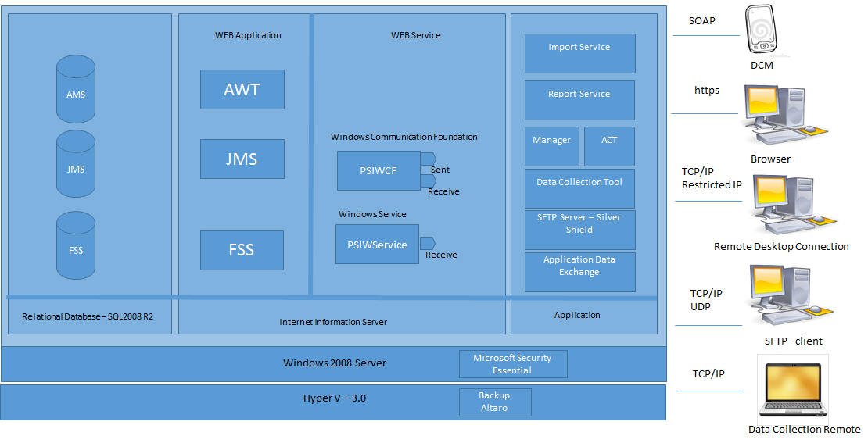Select the Remote Desktop Connection computer icon
The image size is (868, 443).
click(793, 204)
